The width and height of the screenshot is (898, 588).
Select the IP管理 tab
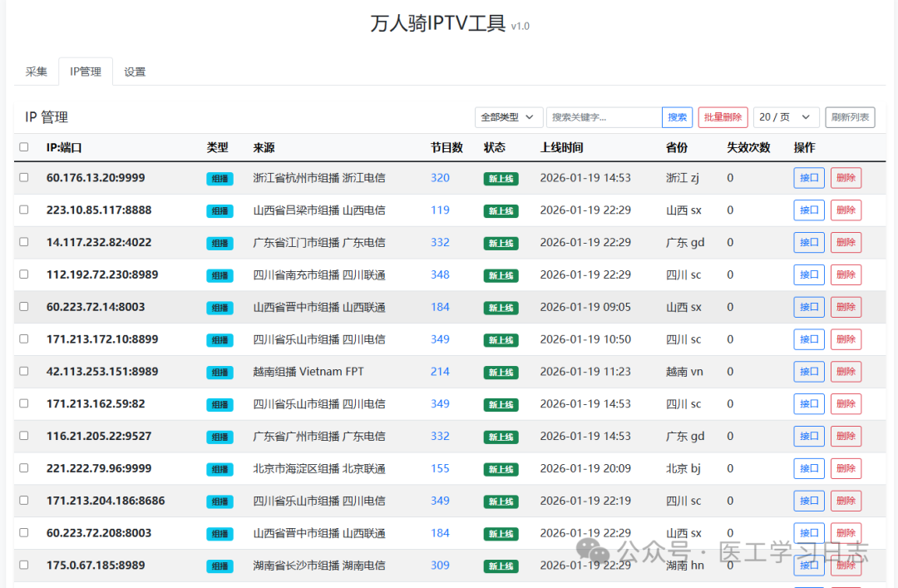(x=85, y=72)
